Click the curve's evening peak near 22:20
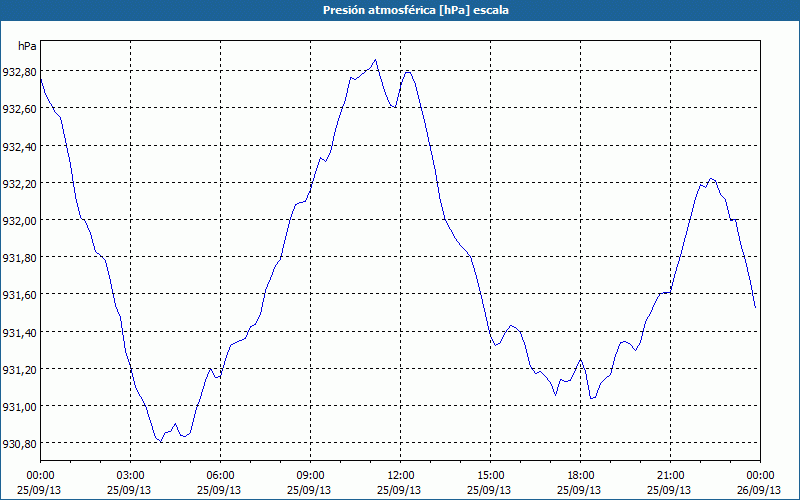The height and width of the screenshot is (500, 800). click(711, 179)
